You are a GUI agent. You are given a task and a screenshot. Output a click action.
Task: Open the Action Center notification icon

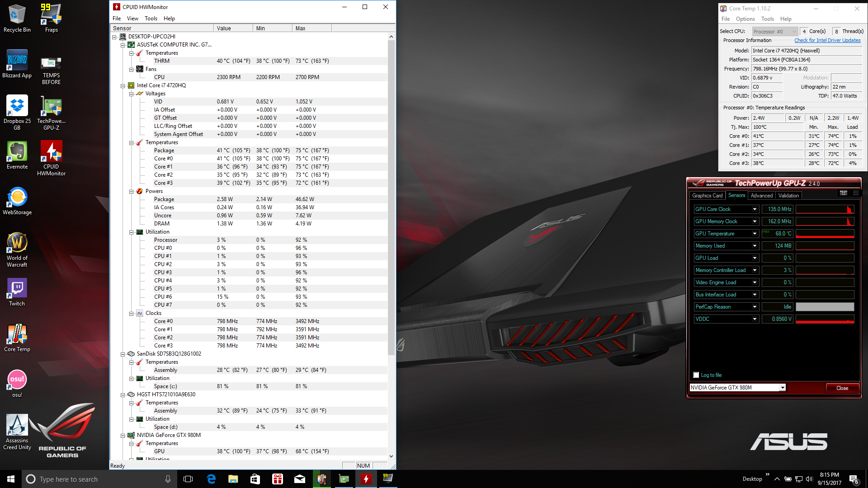(854, 479)
